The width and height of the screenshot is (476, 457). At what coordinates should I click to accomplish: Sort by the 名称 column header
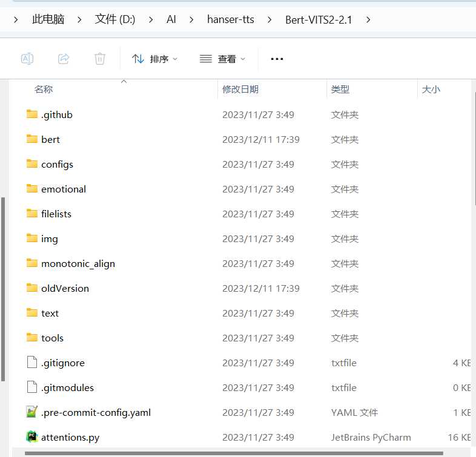(x=44, y=89)
